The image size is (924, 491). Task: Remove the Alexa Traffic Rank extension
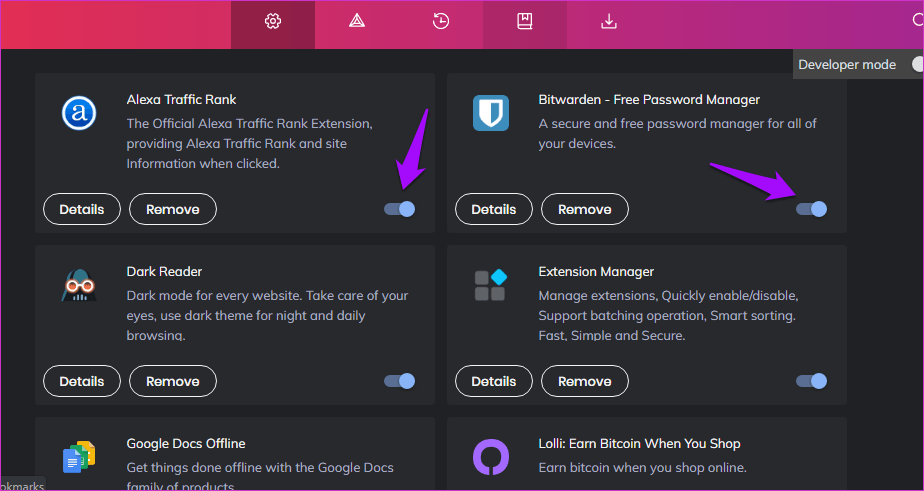pyautogui.click(x=173, y=209)
